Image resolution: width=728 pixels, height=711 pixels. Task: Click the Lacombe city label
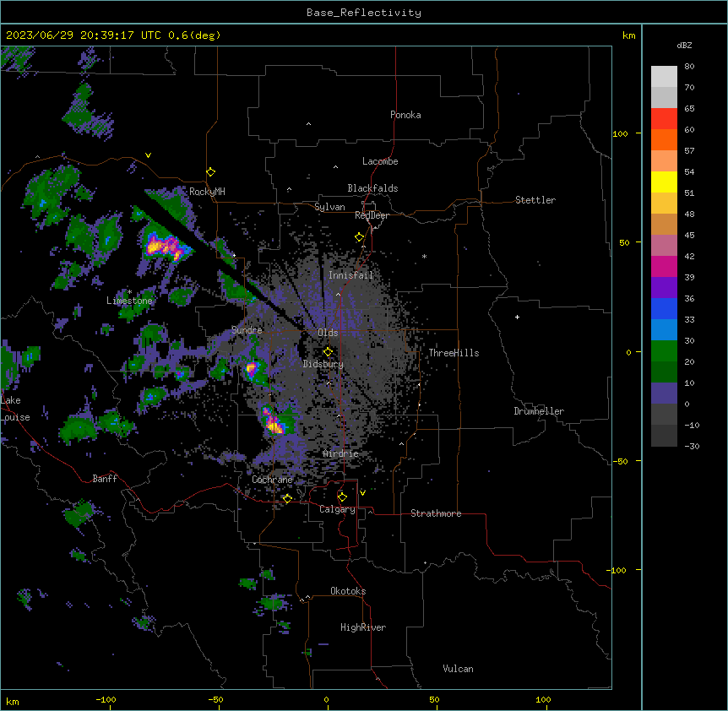(380, 161)
